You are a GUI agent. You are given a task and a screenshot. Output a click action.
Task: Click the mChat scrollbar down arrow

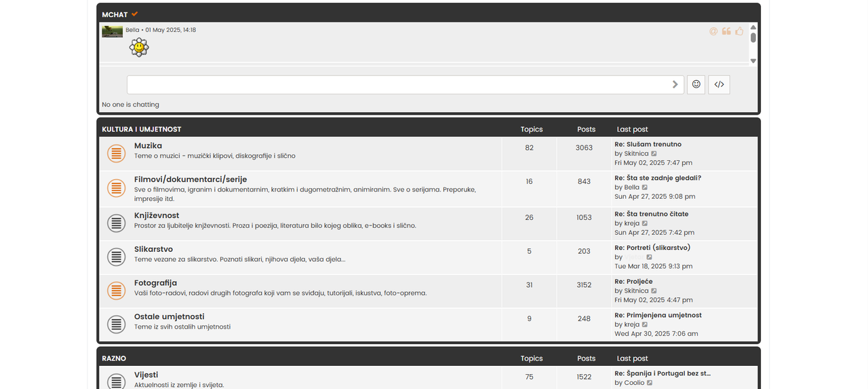[x=753, y=61]
